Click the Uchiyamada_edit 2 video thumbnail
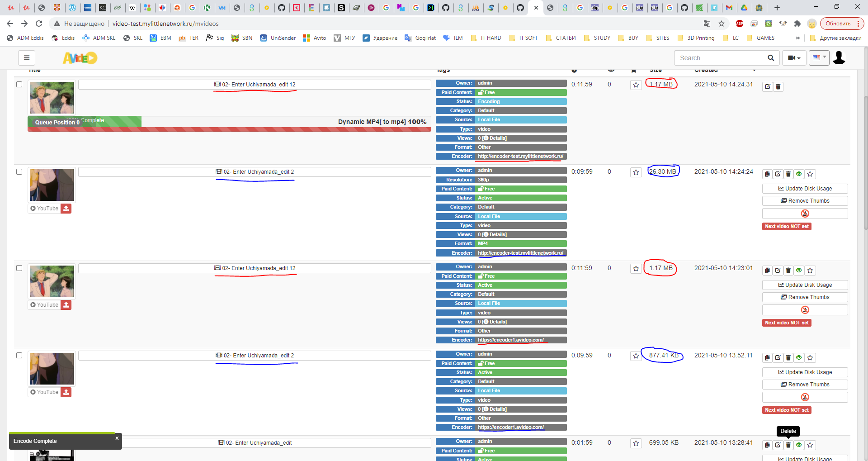 [51, 185]
